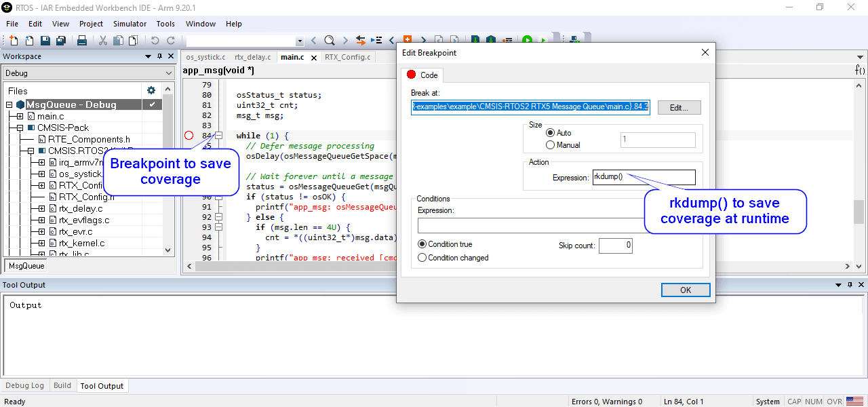Click the Cut icon on the toolbar
868x407 pixels.
click(104, 40)
